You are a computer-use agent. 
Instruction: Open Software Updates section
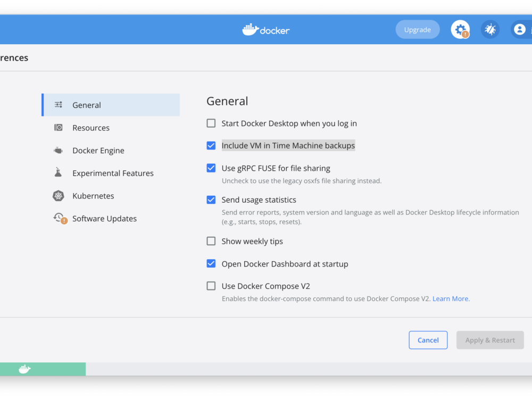click(x=111, y=219)
